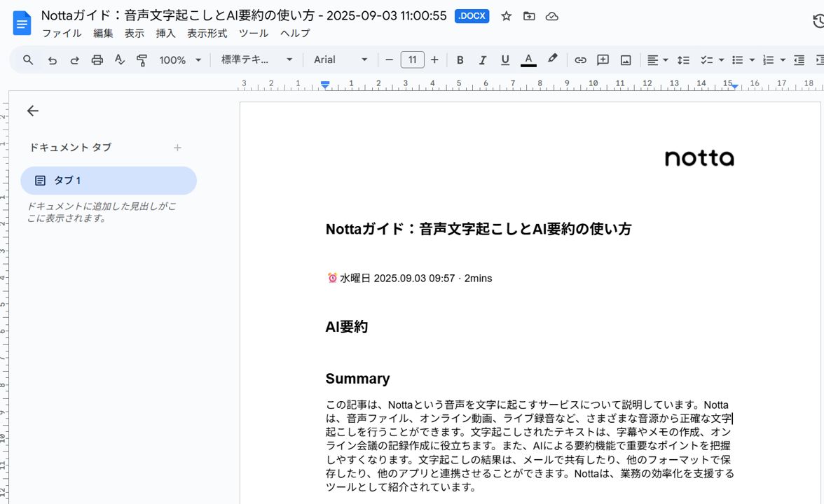The height and width of the screenshot is (504, 824).
Task: Open the highlight color pen
Action: click(552, 59)
